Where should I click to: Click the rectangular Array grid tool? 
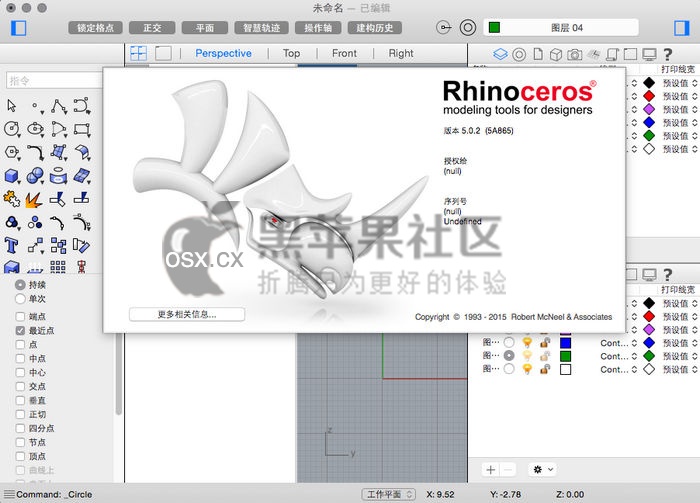pyautogui.click(x=58, y=267)
